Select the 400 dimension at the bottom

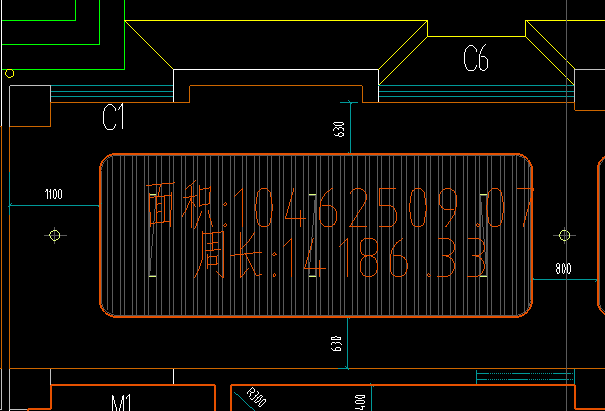[x=360, y=403]
